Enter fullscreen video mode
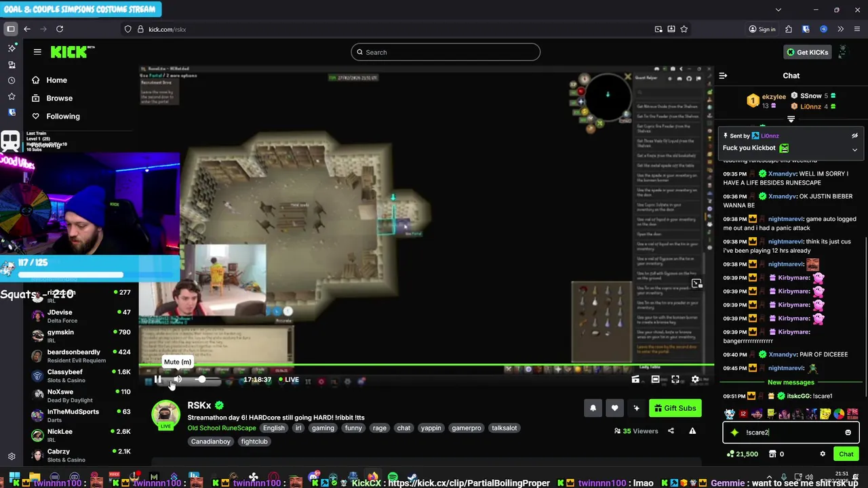This screenshot has height=488, width=868. click(675, 380)
